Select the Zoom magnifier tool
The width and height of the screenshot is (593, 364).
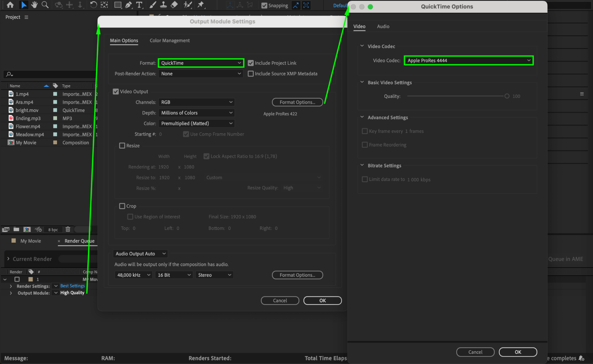(x=45, y=5)
